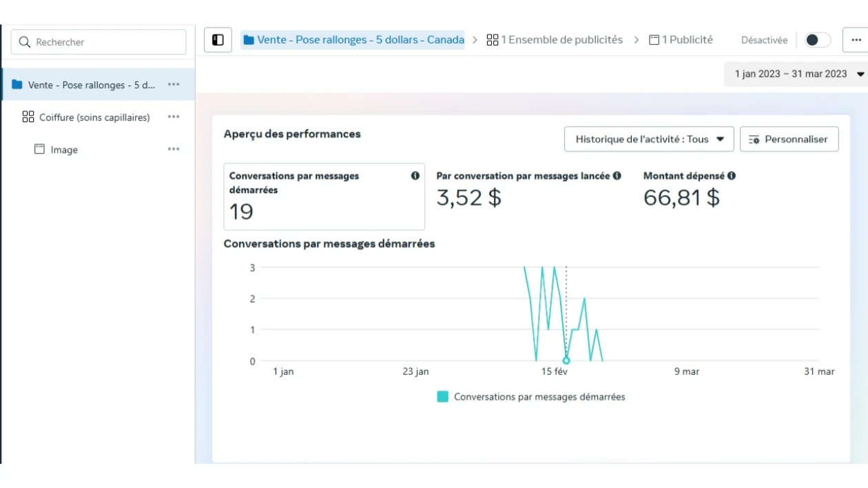The width and height of the screenshot is (868, 488).
Task: Toggle the Désactivée campaign status switch
Action: pyautogui.click(x=817, y=40)
